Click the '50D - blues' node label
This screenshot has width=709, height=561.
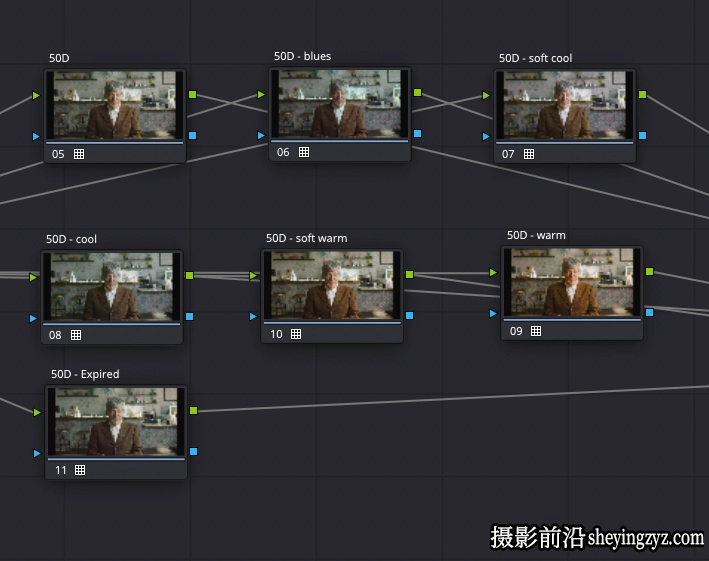[x=303, y=56]
